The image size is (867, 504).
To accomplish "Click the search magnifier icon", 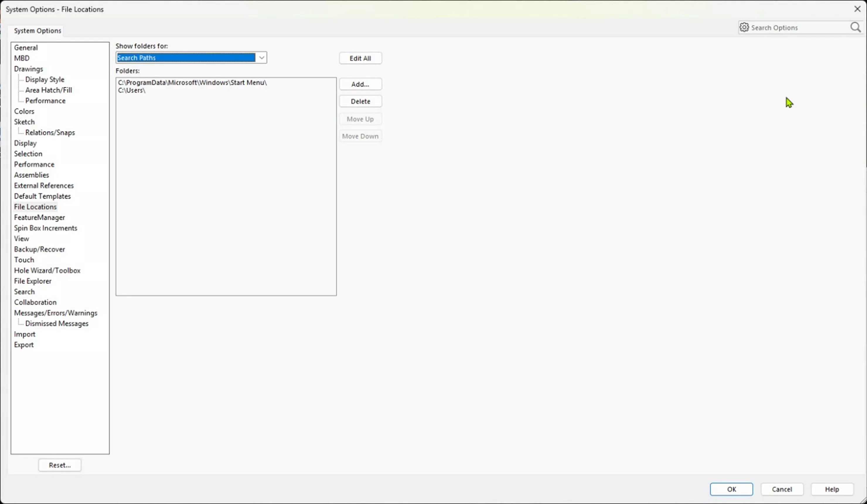I will tap(855, 27).
